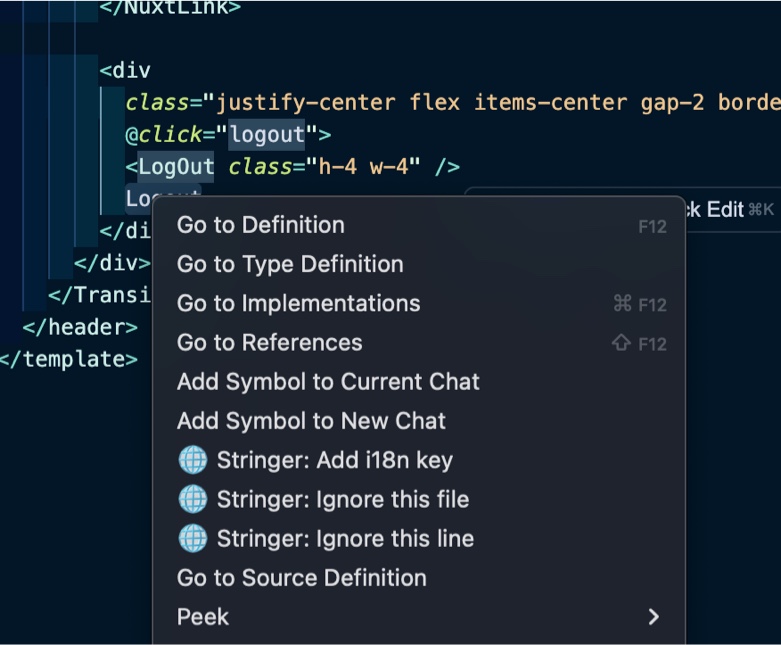Click the closing </template> tag
This screenshot has width=781, height=645.
pyautogui.click(x=68, y=359)
